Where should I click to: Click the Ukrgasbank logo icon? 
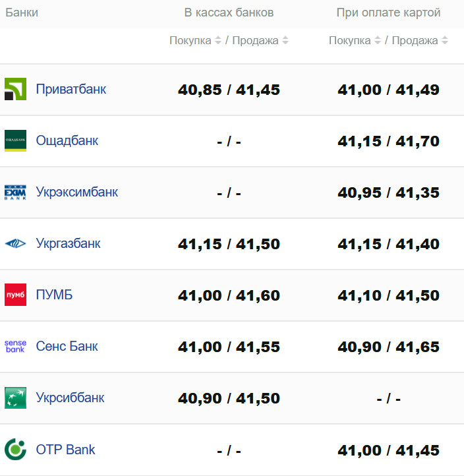click(15, 244)
